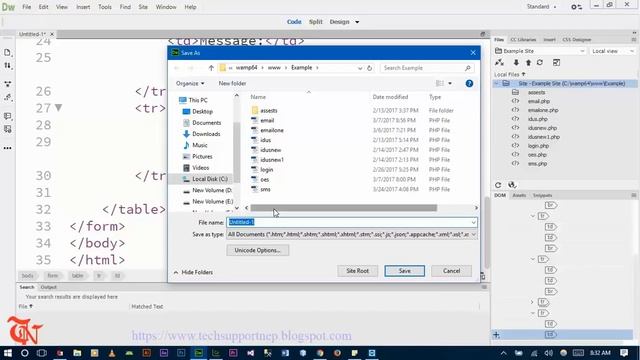Click the Connect to Remote Server icon
Image resolution: width=640 pixels, height=360 pixels.
click(x=499, y=62)
